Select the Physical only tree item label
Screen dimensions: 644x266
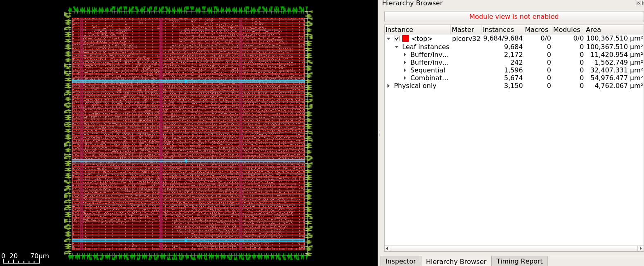(x=415, y=86)
